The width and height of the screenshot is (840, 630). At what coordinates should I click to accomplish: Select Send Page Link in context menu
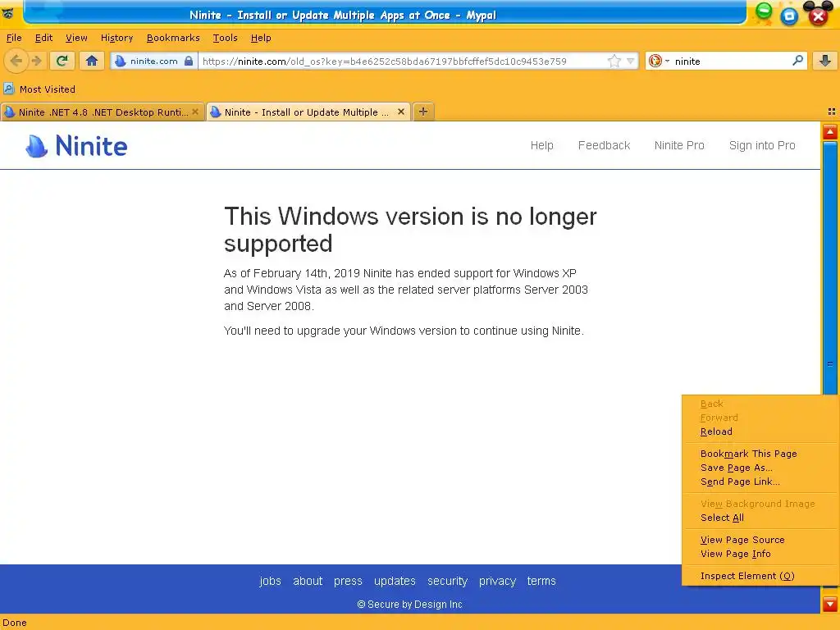pyautogui.click(x=760, y=481)
